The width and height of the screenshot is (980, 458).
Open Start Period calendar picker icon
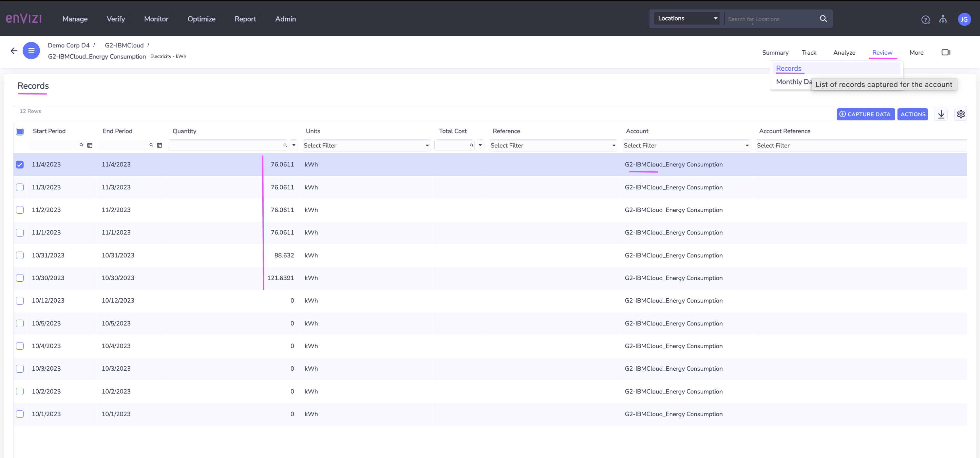pyautogui.click(x=90, y=145)
